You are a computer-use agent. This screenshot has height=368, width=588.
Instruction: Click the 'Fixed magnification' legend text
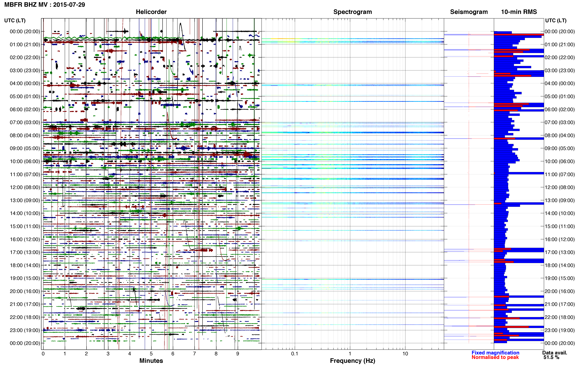click(x=495, y=353)
